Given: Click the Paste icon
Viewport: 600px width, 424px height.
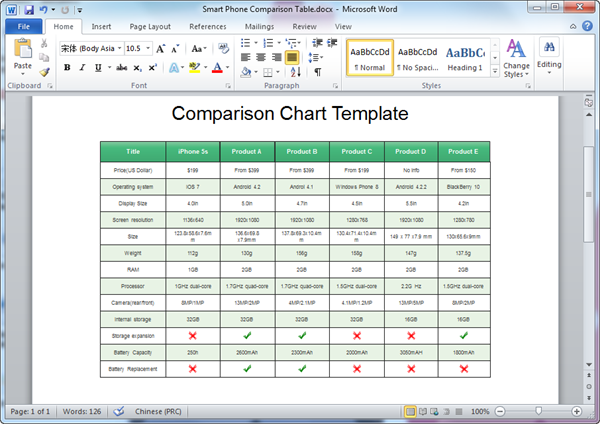Looking at the screenshot, I should coord(22,52).
